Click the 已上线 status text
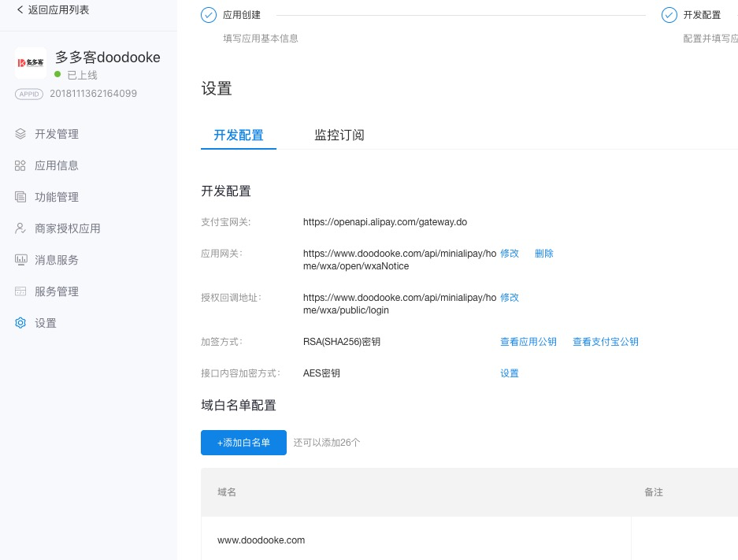738x560 pixels. (x=82, y=75)
